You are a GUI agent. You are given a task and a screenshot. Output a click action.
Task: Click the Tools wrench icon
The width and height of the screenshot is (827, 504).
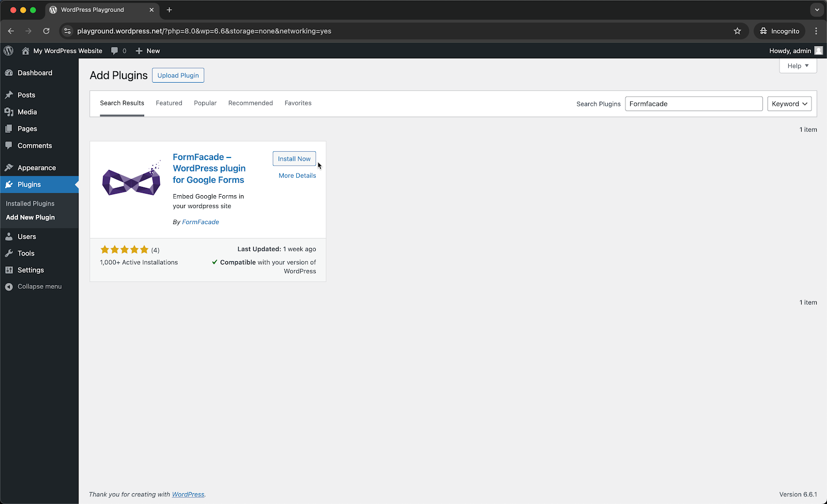[10, 253]
